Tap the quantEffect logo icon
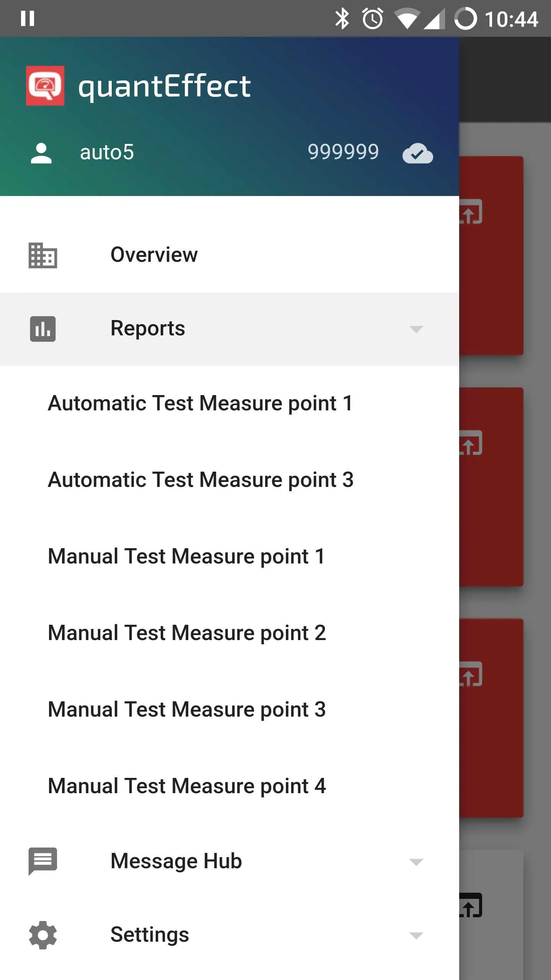551x980 pixels. coord(45,86)
